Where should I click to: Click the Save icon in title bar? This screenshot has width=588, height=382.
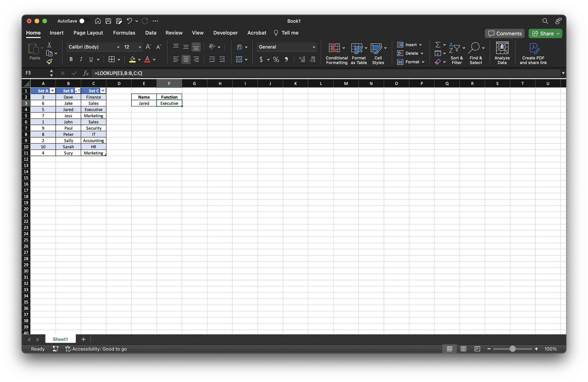[x=108, y=21]
